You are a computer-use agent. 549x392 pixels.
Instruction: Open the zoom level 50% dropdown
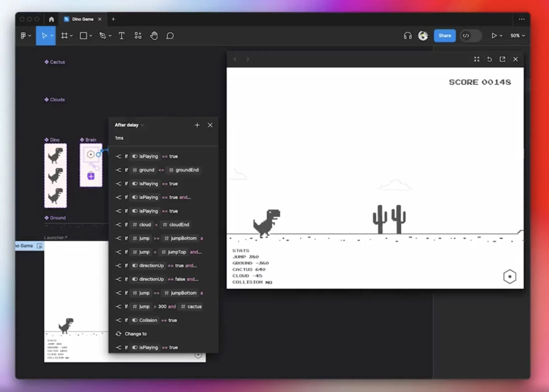[517, 35]
